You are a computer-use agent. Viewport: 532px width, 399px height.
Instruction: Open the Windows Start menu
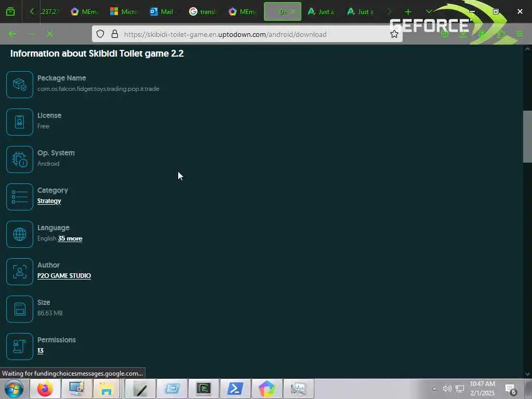pos(14,389)
